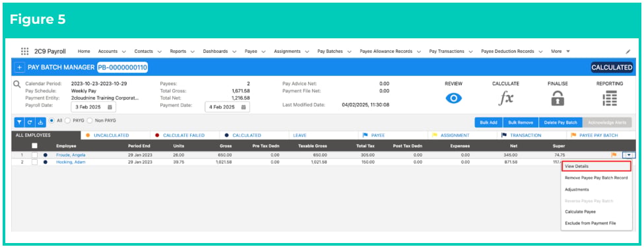
Task: Tick the select-all checkbox in table header
Action: pyautogui.click(x=35, y=145)
